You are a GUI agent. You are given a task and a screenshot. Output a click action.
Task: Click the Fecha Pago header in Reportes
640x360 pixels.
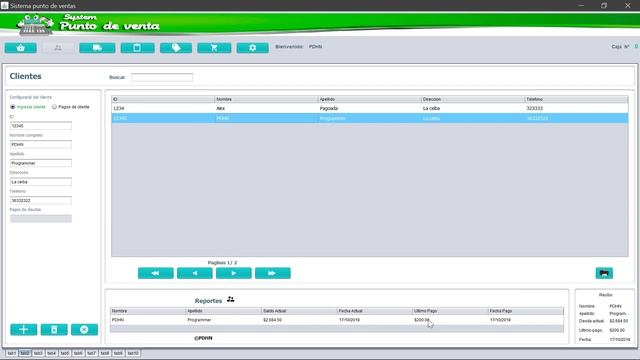[526, 311]
